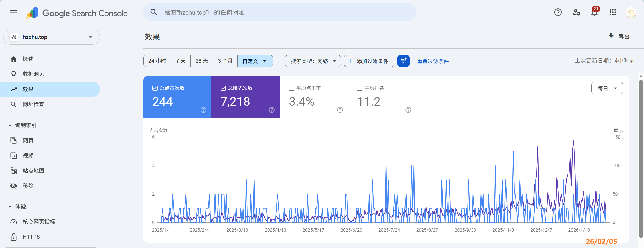Collapse the 编制索引 section
The image size is (644, 248).
pos(10,125)
